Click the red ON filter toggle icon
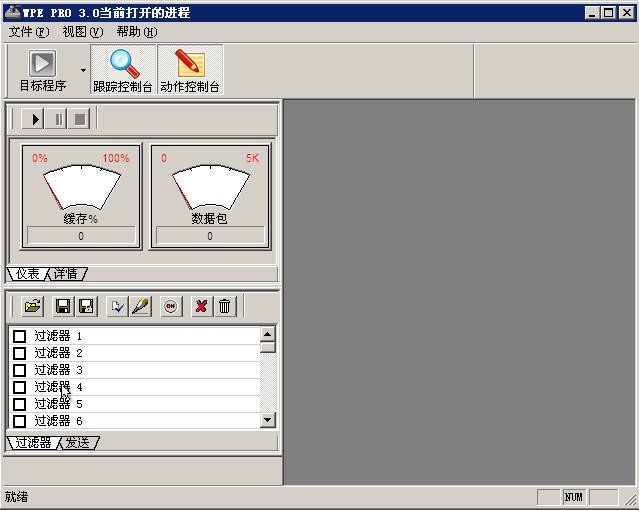 [171, 306]
